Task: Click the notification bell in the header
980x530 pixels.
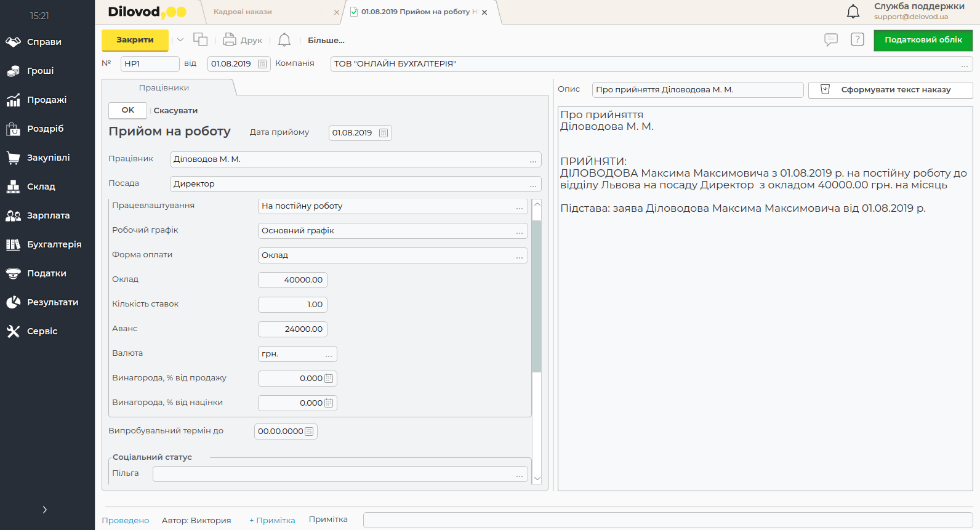Action: click(853, 11)
